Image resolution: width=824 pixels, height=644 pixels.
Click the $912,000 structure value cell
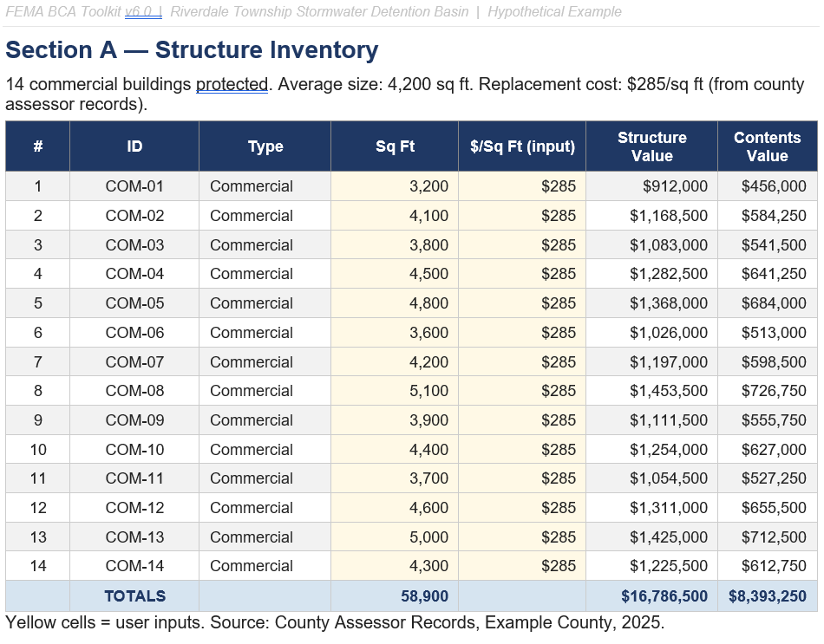coord(651,186)
